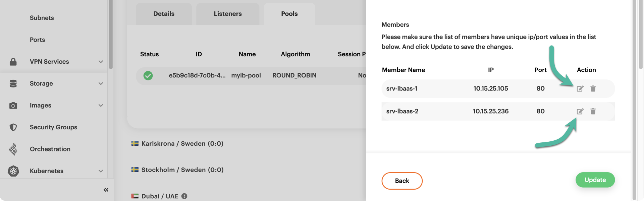
Task: Switch to the Listeners tab
Action: pyautogui.click(x=228, y=14)
